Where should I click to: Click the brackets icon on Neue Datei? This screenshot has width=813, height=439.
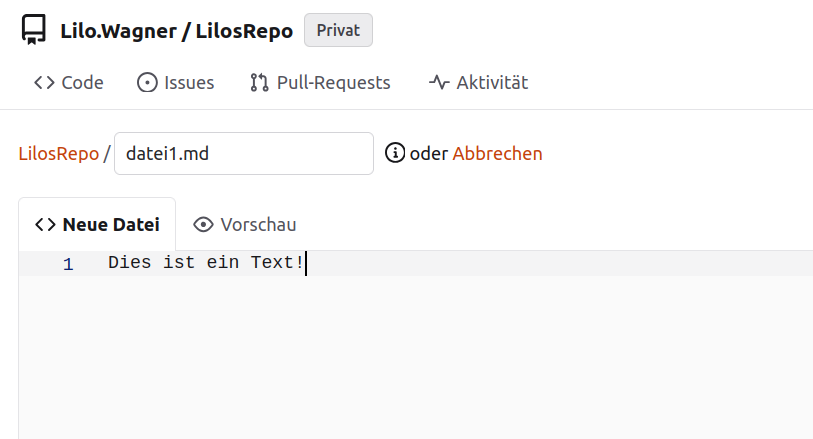click(x=45, y=225)
